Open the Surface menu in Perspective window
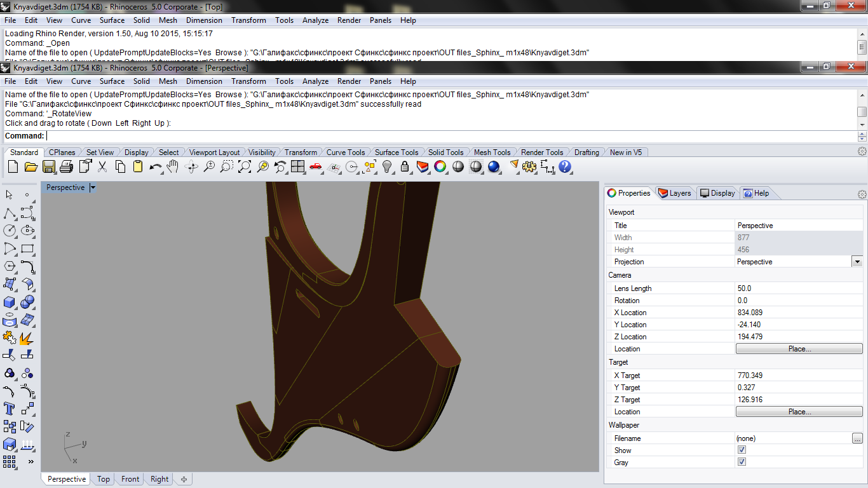868x488 pixels. tap(112, 81)
